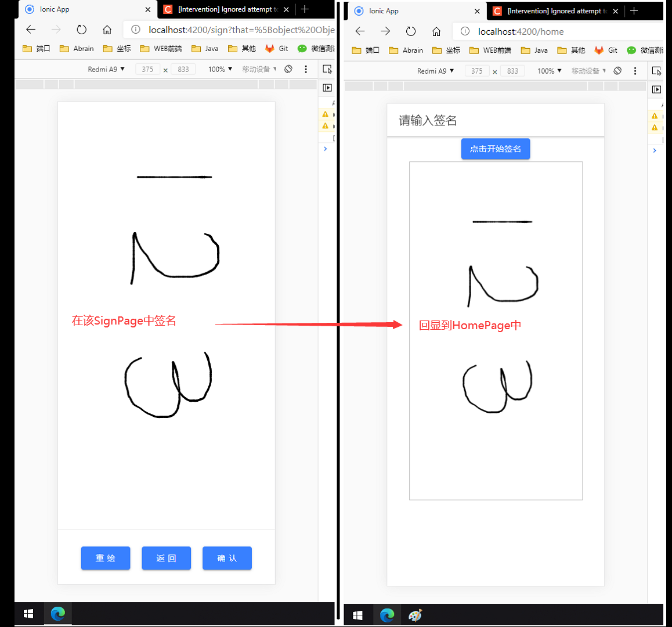
Task: Open 其他 bookmark folder in right window
Action: (571, 50)
